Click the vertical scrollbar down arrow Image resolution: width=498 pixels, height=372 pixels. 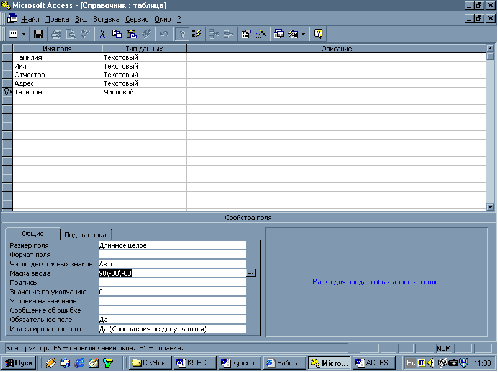click(490, 207)
